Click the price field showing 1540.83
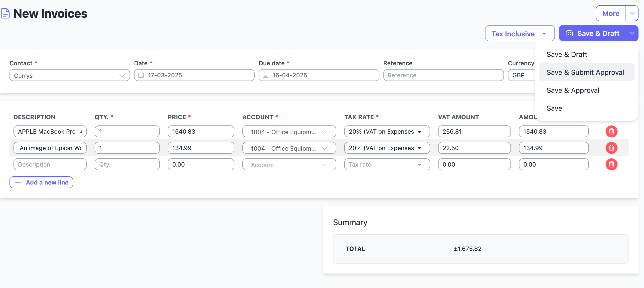Image resolution: width=644 pixels, height=288 pixels. coord(201,132)
